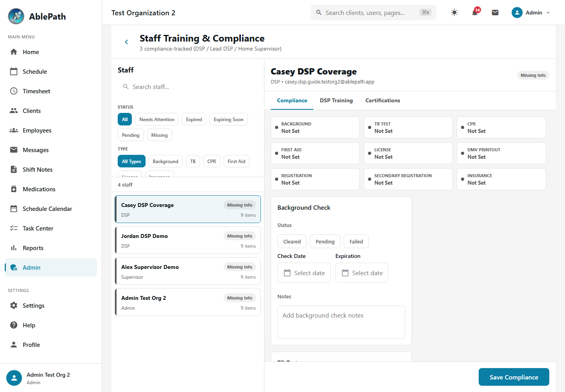
Task: Open the Admin user dropdown menu
Action: click(531, 13)
